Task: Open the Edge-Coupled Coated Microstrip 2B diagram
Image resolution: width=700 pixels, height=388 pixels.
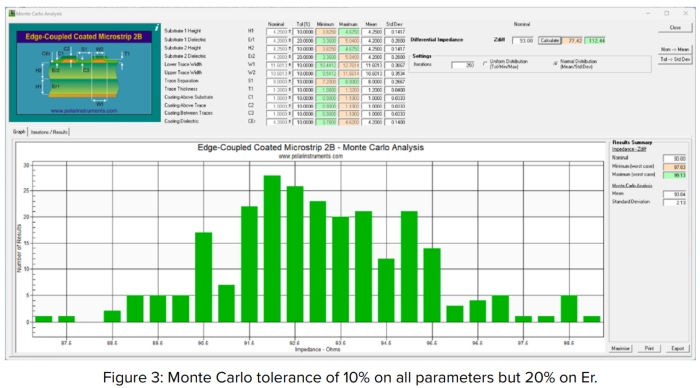Action: (x=84, y=73)
